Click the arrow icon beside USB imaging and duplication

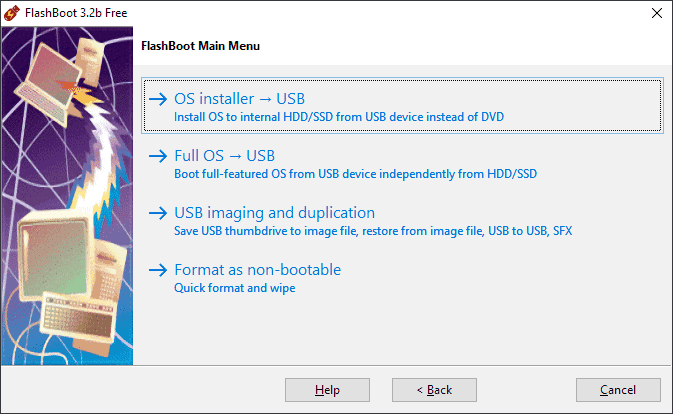(x=158, y=213)
